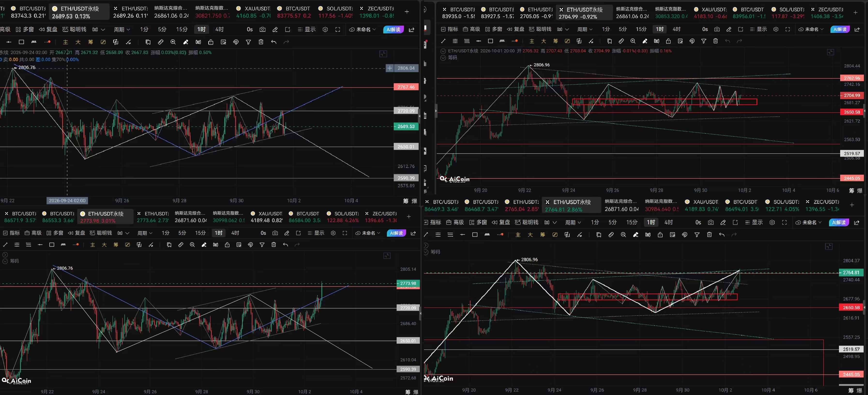This screenshot has width=868, height=395.
Task: Toggle 筹码 indicator circle in bottom-left window
Action: pos(5,261)
